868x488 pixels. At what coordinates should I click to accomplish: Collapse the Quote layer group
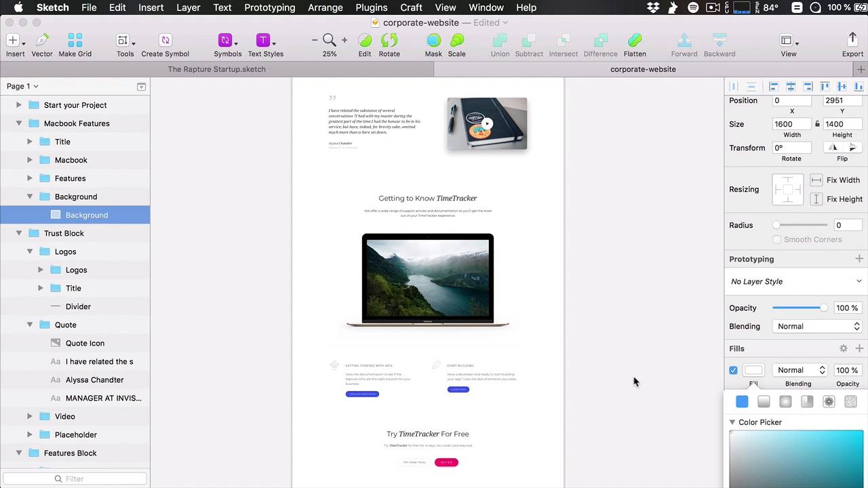[30, 325]
